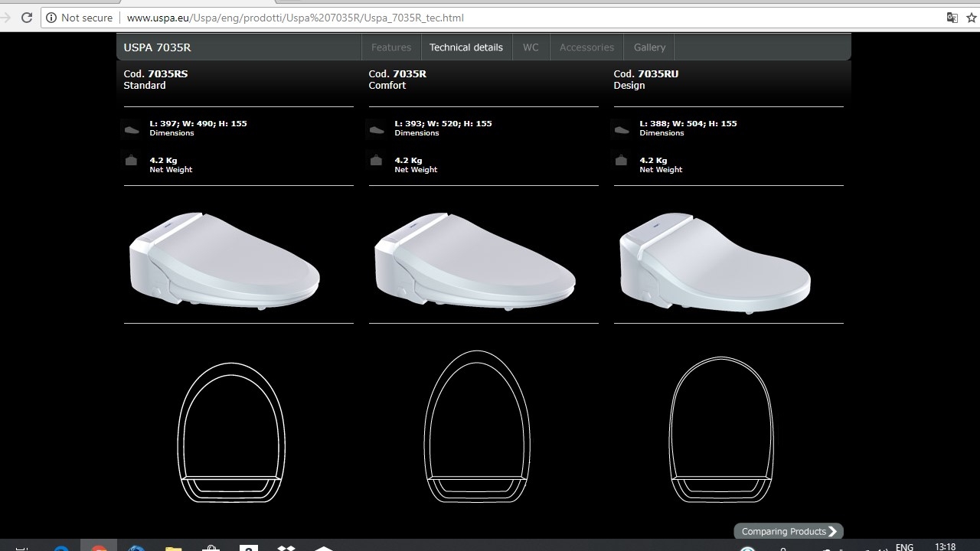Click the Net Weight label under Comfort model
This screenshot has width=980, height=551.
click(x=416, y=170)
